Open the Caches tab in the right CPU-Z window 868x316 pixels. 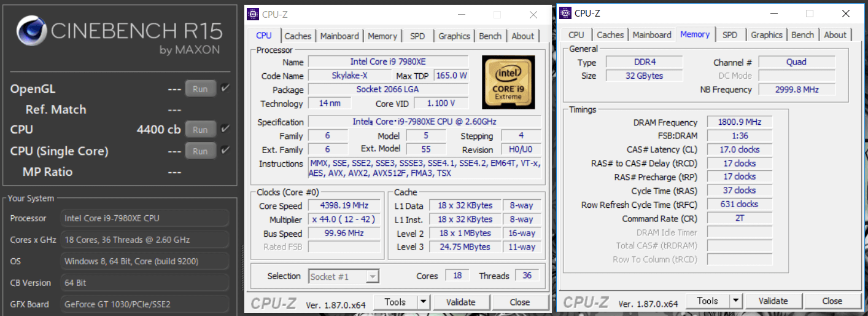(610, 35)
